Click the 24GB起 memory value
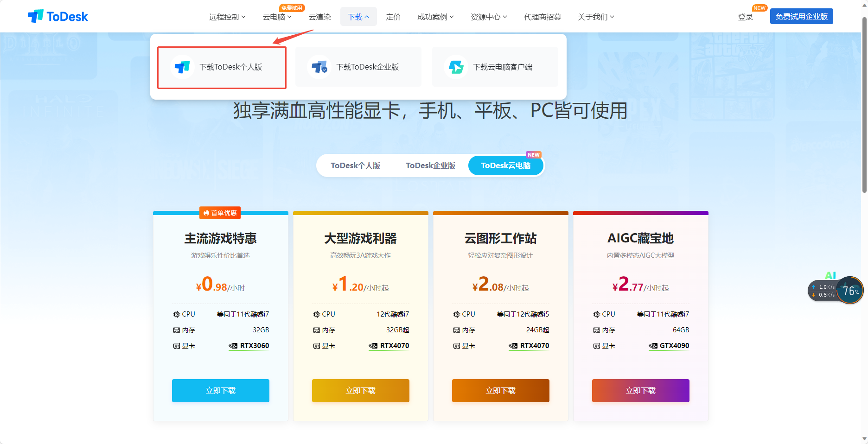Screen dimensions: 868x444 pyautogui.click(x=538, y=330)
